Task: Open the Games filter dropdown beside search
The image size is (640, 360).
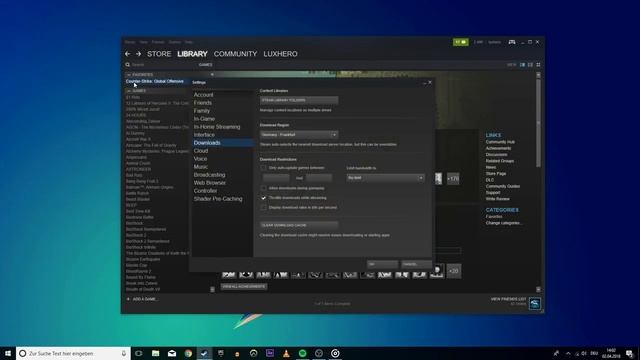Action: [205, 65]
